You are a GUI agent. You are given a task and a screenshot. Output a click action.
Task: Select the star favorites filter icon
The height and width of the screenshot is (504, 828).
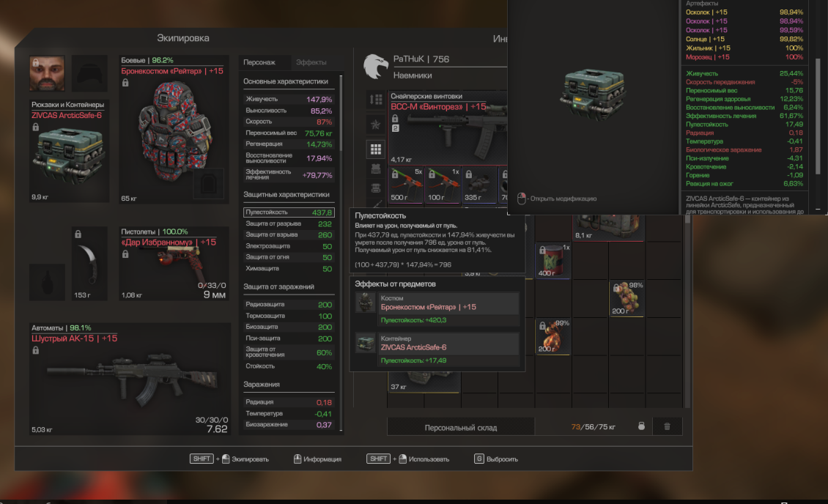pos(376,125)
